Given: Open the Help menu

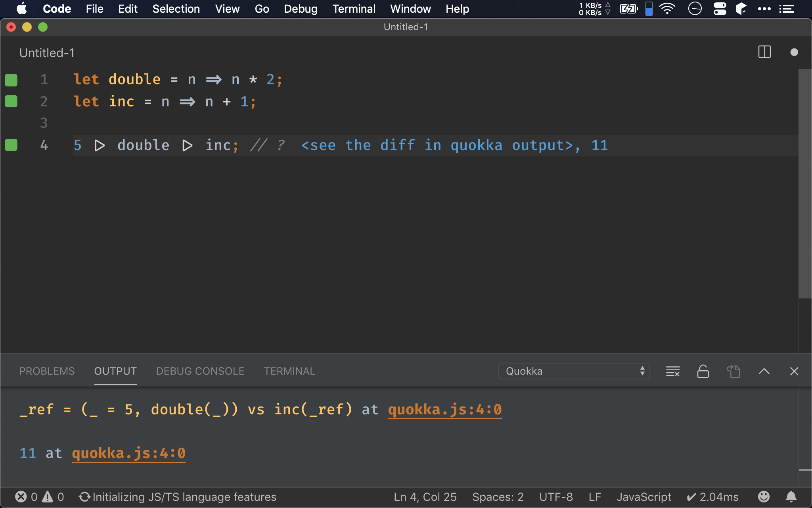Looking at the screenshot, I should point(457,9).
